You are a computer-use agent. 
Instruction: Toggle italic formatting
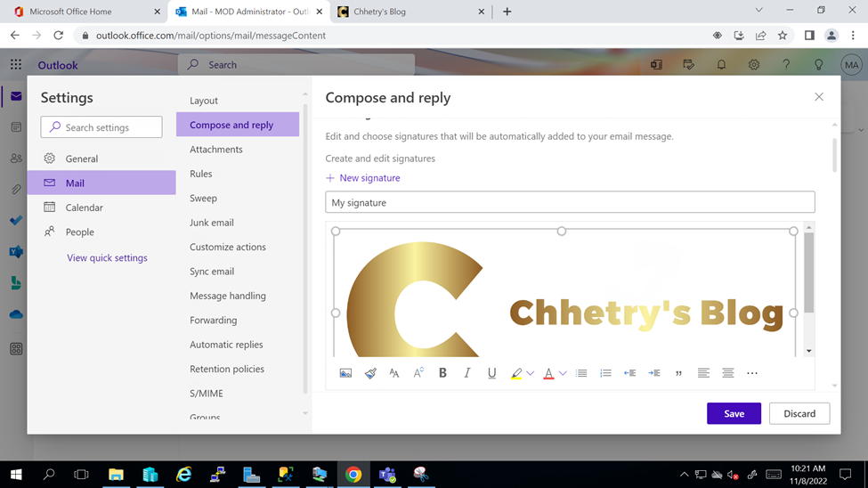pyautogui.click(x=467, y=373)
